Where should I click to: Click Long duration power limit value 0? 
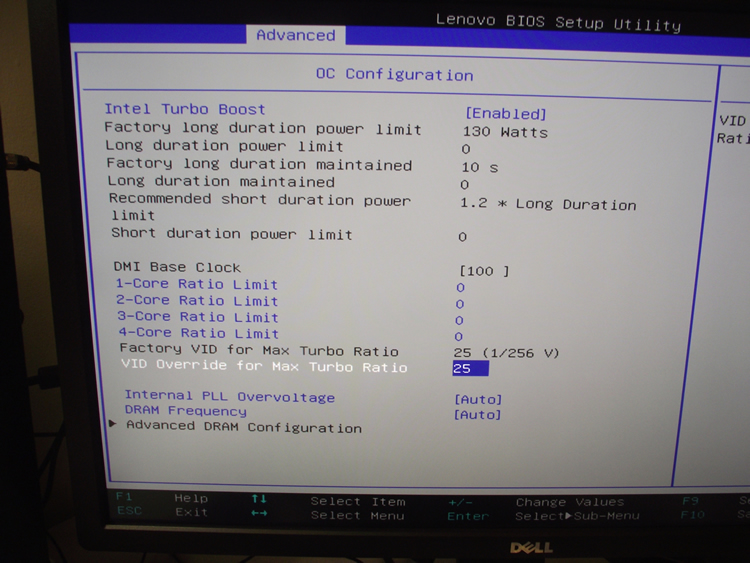[x=465, y=149]
